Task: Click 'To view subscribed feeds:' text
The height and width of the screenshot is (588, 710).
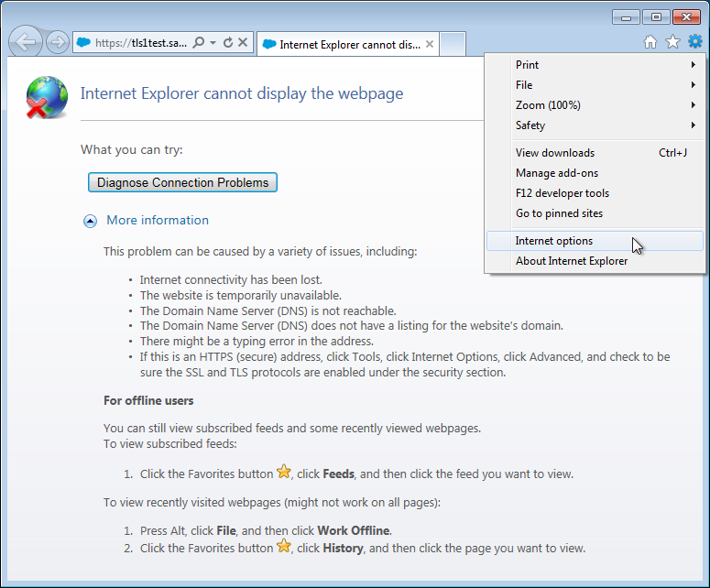Action: click(x=170, y=443)
